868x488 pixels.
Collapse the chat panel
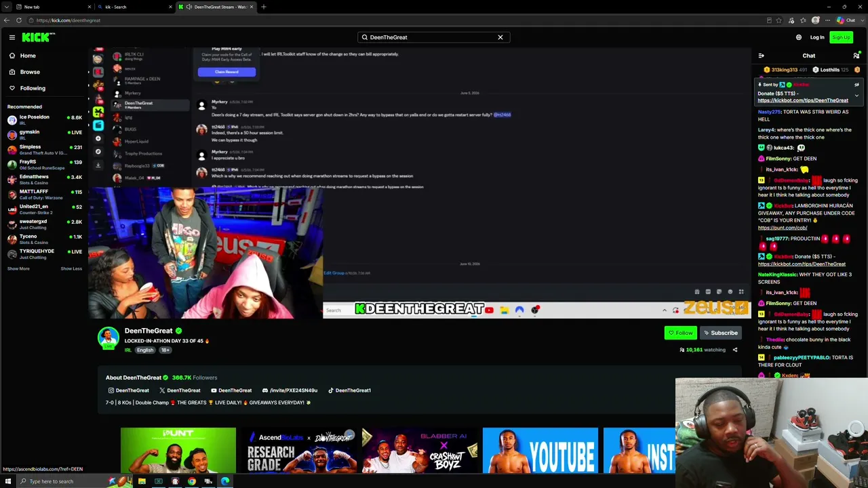pos(761,56)
